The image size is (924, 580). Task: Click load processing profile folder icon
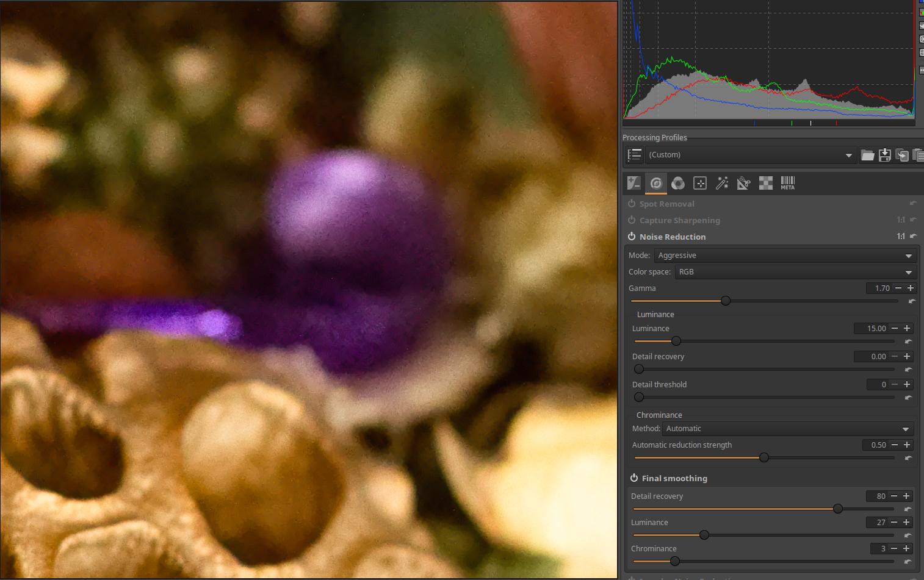tap(867, 156)
